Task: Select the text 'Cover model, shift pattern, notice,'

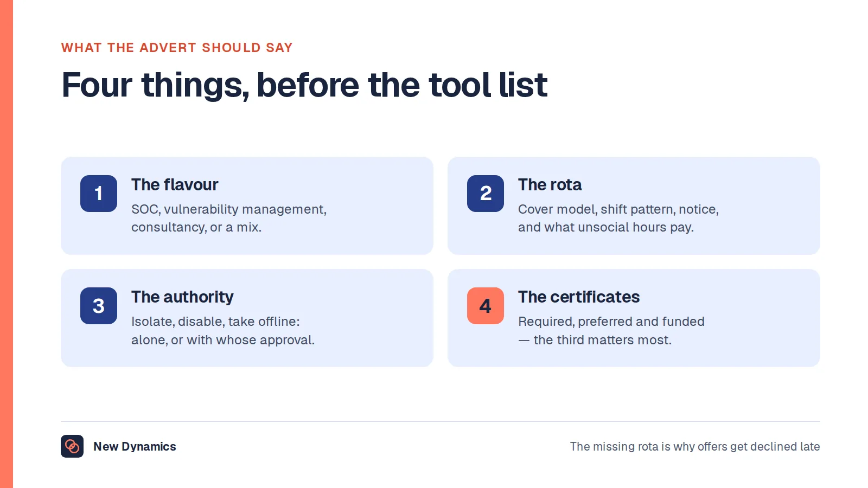Action: click(x=618, y=209)
